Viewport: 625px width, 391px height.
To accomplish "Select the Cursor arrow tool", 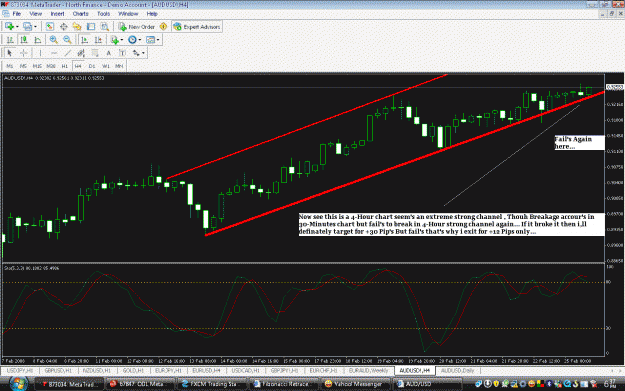I will [x=10, y=53].
